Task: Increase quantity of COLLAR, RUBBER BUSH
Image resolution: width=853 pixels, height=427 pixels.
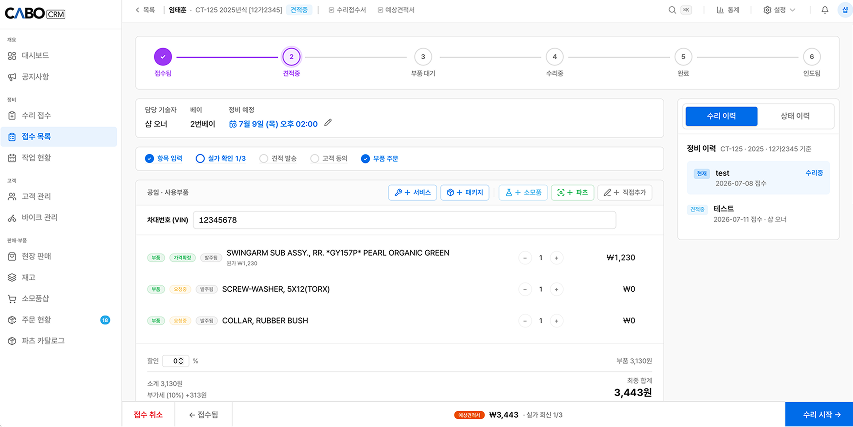Action: click(556, 321)
